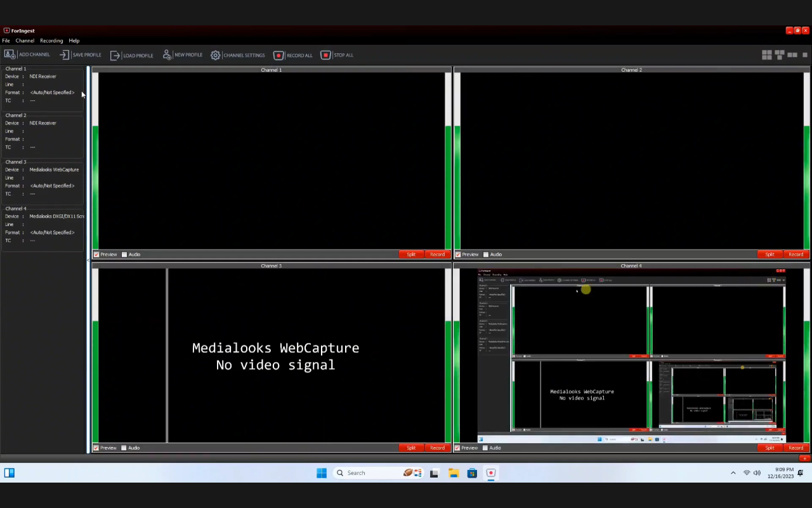Enable Audio checkbox for Channel 3
Image resolution: width=812 pixels, height=508 pixels.
click(124, 448)
